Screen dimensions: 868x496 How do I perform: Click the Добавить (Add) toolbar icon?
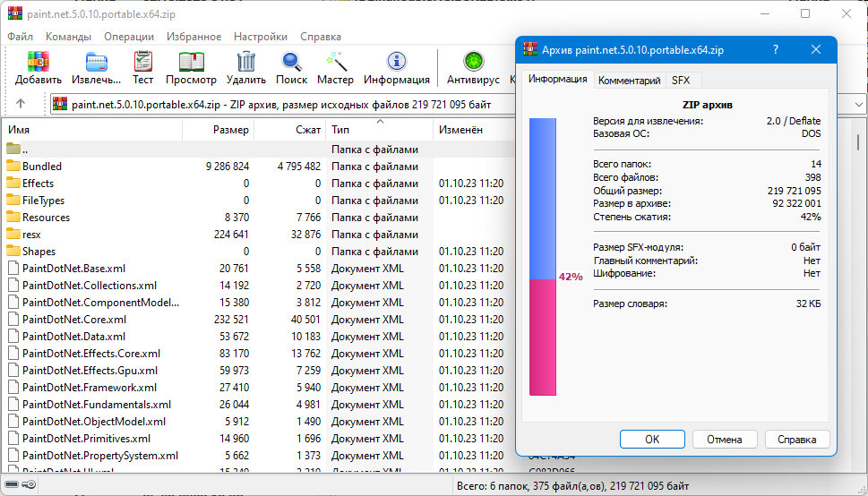[x=39, y=62]
